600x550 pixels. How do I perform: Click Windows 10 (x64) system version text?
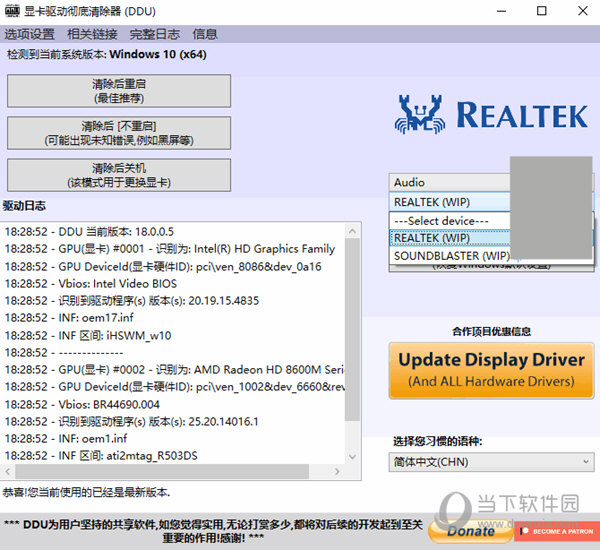[x=158, y=54]
